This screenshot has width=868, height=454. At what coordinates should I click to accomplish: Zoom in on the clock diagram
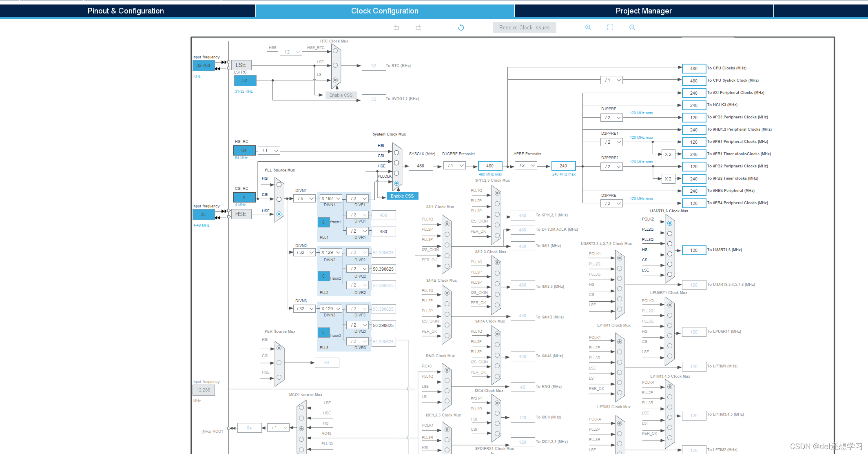588,27
